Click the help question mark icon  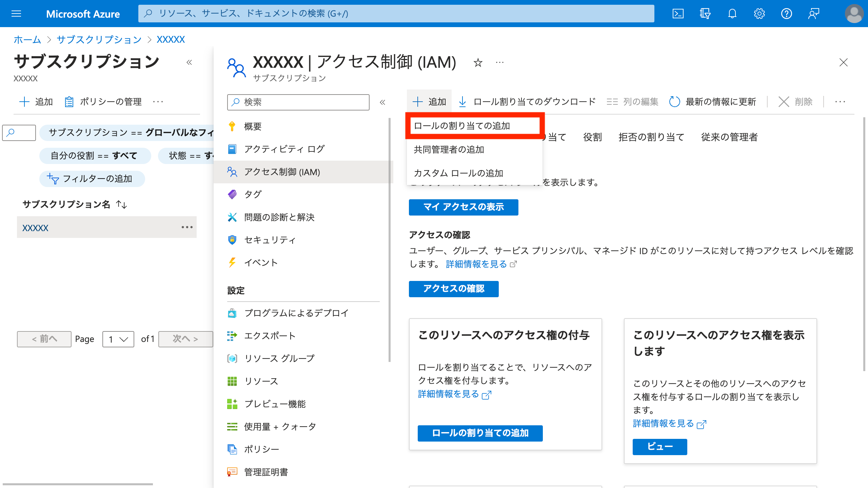pos(786,14)
